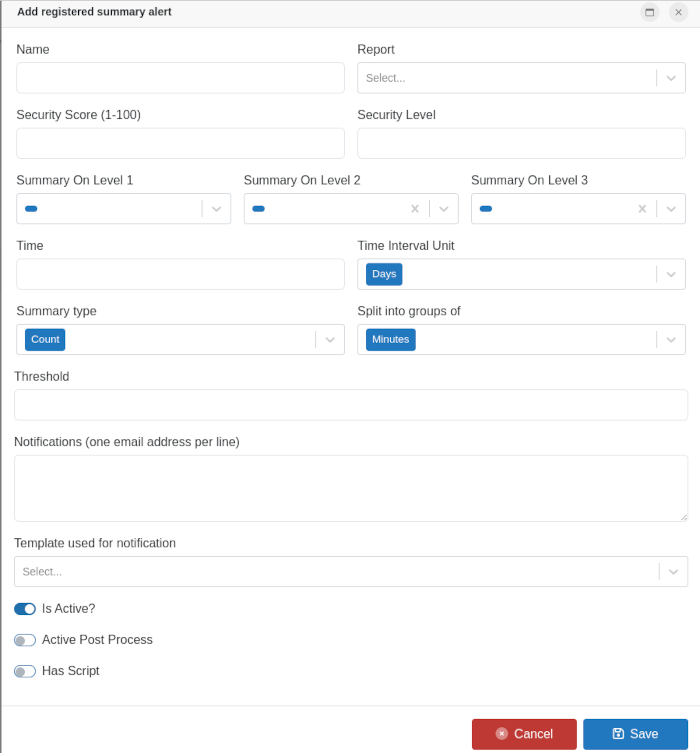Click the Save button
Image resolution: width=700 pixels, height=753 pixels.
[x=635, y=734]
